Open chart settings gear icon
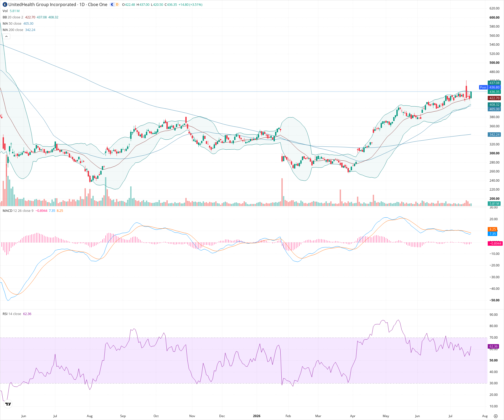Viewport: 504px width, 420px height. tap(496, 416)
